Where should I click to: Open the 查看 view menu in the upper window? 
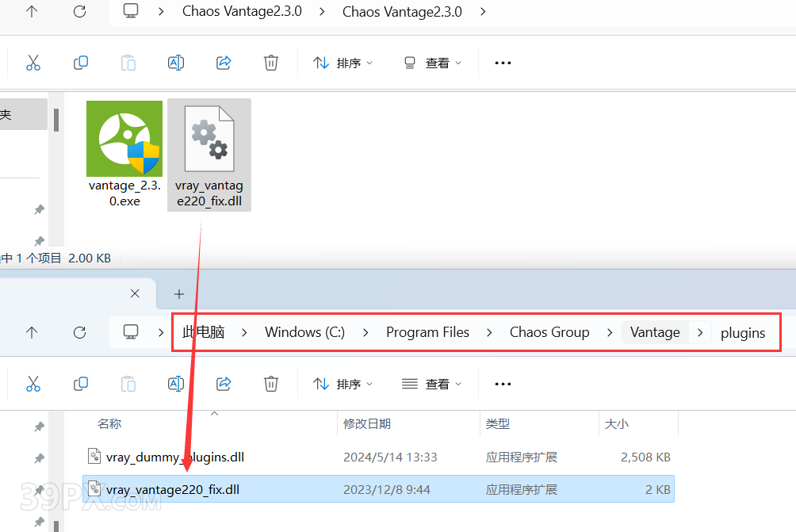[433, 63]
